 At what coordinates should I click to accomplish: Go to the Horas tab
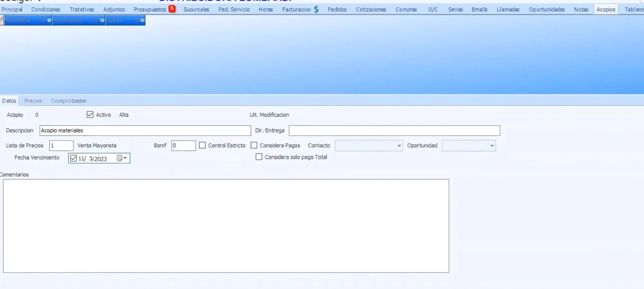point(266,9)
